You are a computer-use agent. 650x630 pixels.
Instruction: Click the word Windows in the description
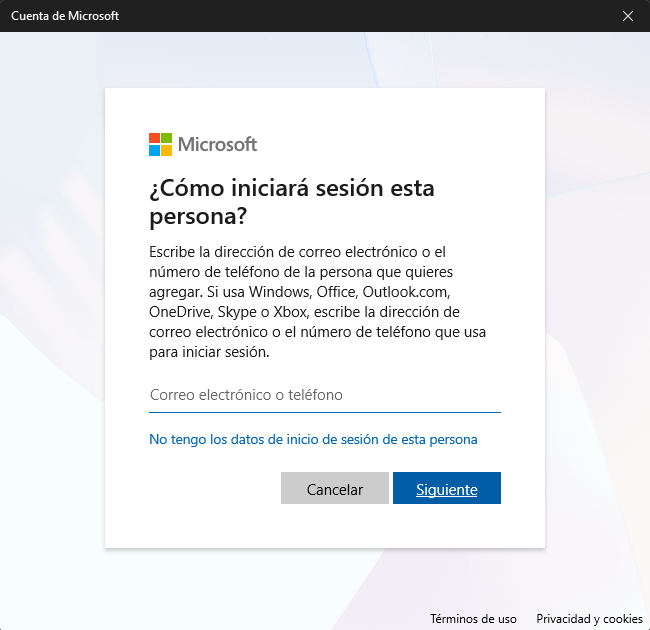click(277, 291)
